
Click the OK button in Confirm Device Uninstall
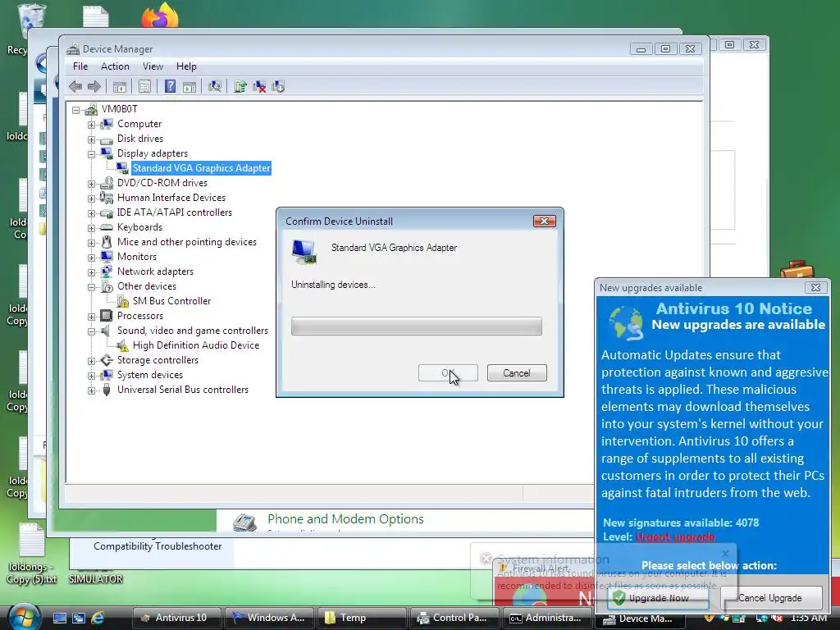(x=448, y=373)
